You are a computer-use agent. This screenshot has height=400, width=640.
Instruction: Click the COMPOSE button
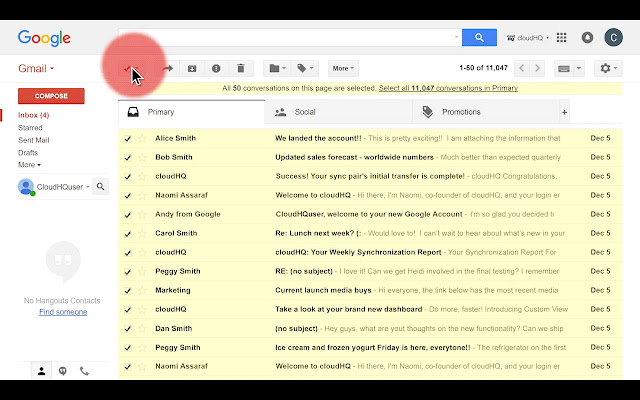[51, 96]
